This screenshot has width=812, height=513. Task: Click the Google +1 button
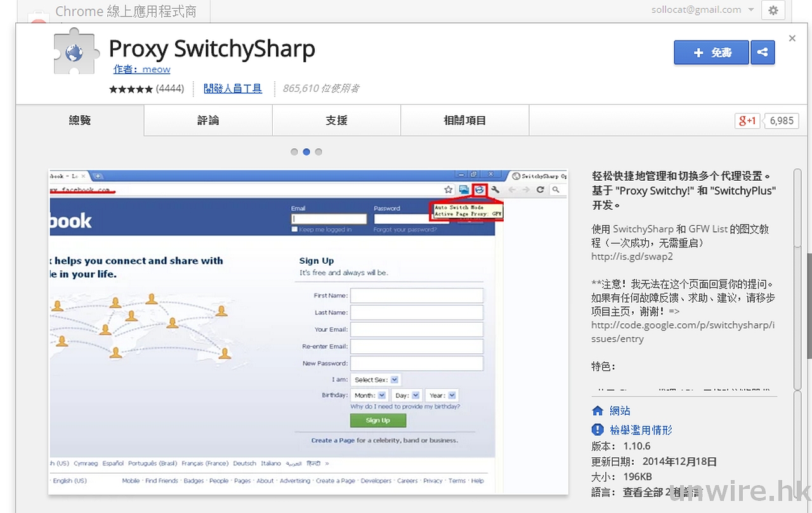point(748,120)
